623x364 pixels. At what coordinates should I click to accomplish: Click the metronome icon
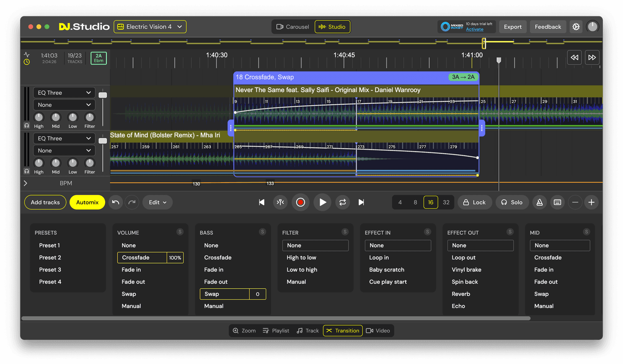tap(540, 202)
